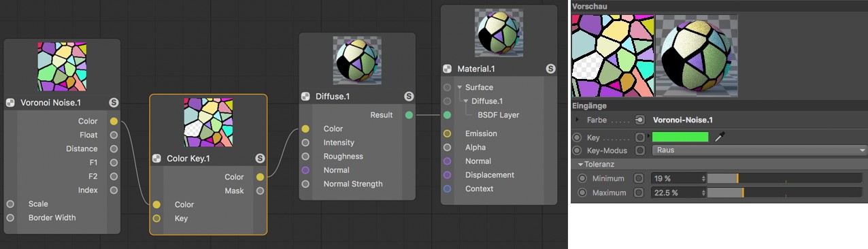Image resolution: width=868 pixels, height=249 pixels.
Task: Collapse the Surface group in Material.1
Action: 459,87
